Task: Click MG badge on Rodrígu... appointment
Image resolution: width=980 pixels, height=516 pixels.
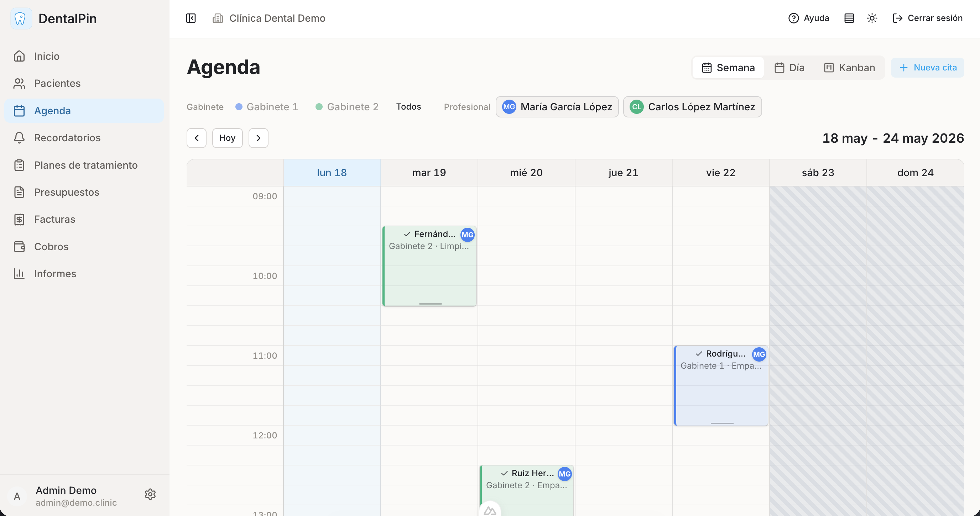Action: point(759,354)
